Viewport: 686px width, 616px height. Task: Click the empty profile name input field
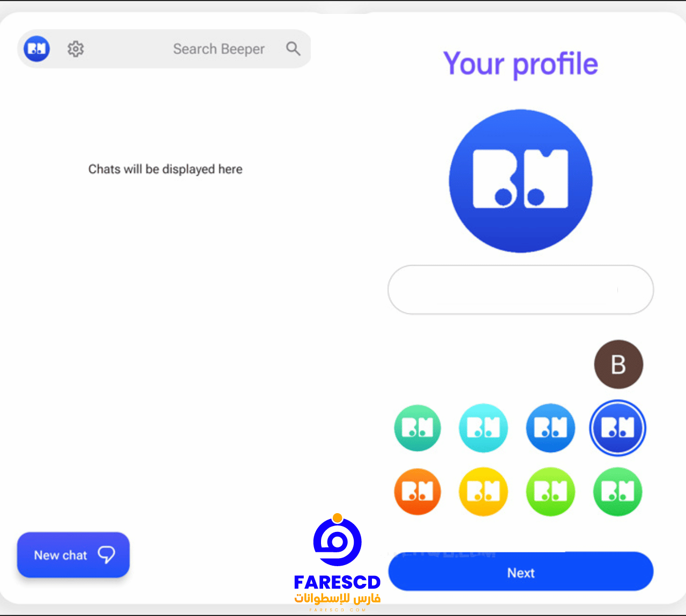point(521,290)
